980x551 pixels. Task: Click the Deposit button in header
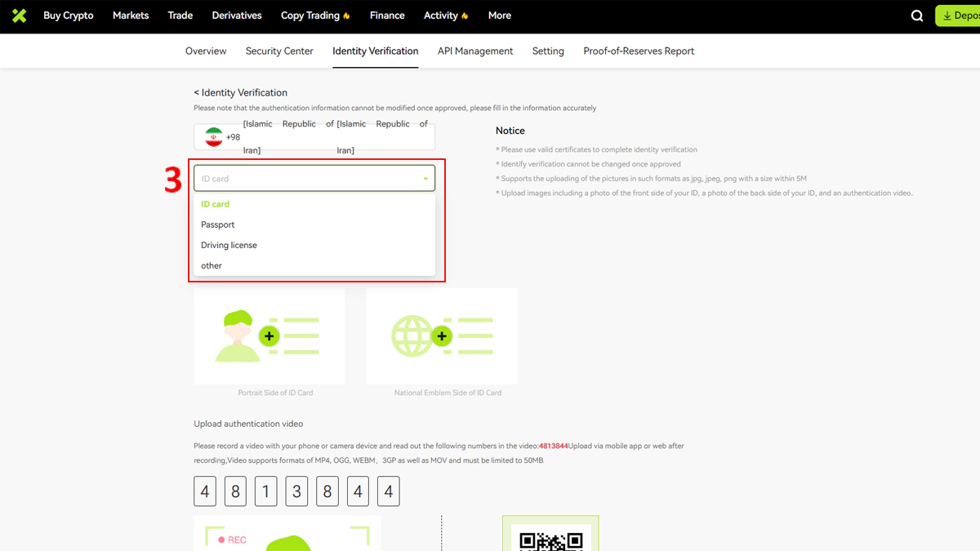pos(959,16)
